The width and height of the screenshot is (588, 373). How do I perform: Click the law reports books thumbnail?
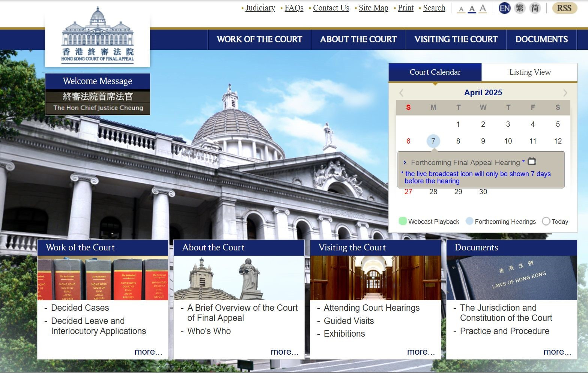pyautogui.click(x=103, y=278)
